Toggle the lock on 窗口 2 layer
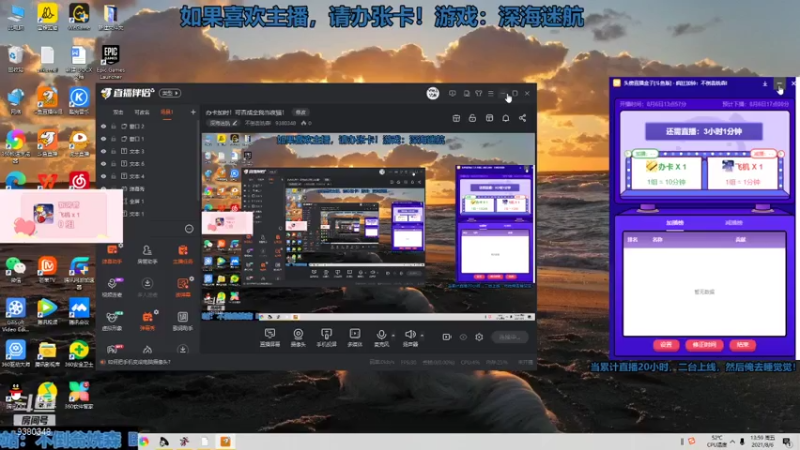 point(113,126)
